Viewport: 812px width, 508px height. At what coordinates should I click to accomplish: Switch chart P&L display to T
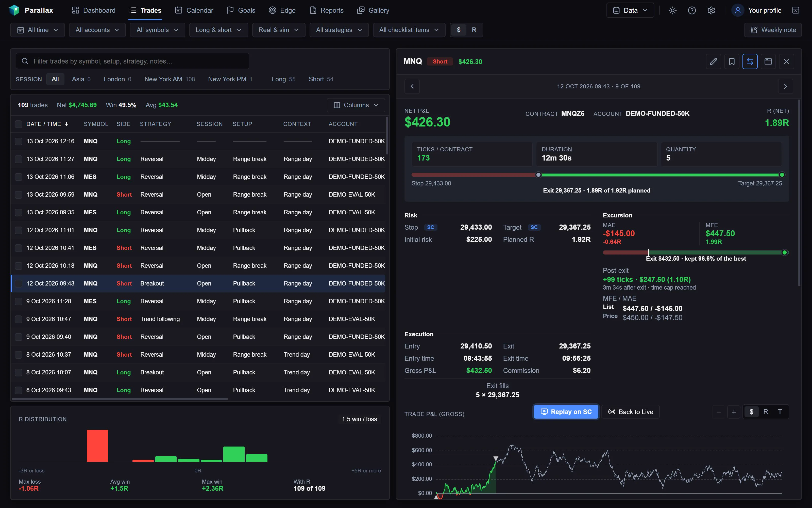tap(780, 412)
